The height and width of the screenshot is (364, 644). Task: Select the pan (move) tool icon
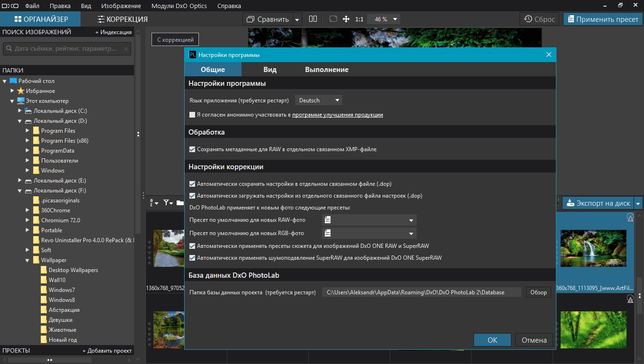tap(346, 19)
